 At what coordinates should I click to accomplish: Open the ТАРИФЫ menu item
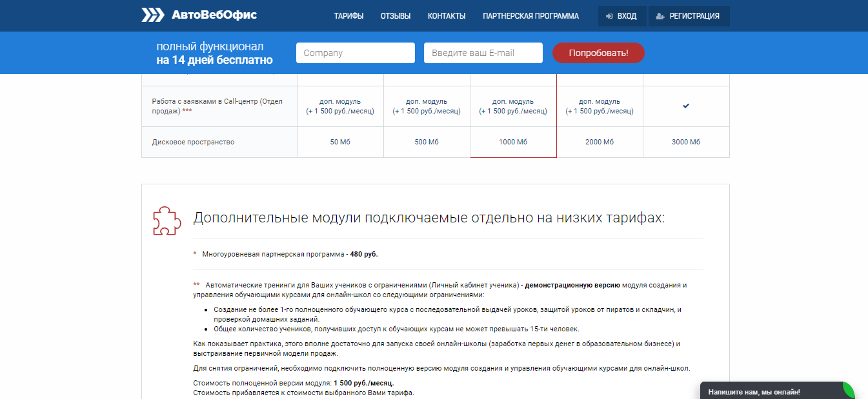click(348, 16)
